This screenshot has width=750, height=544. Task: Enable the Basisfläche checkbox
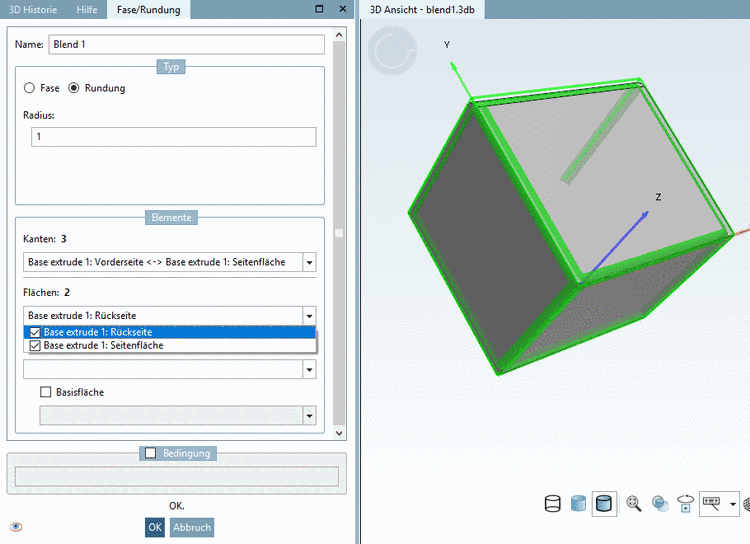[x=45, y=392]
